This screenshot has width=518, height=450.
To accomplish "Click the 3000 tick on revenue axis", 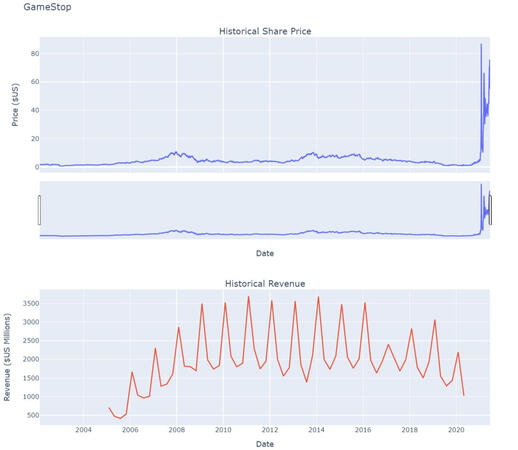I will (x=31, y=322).
